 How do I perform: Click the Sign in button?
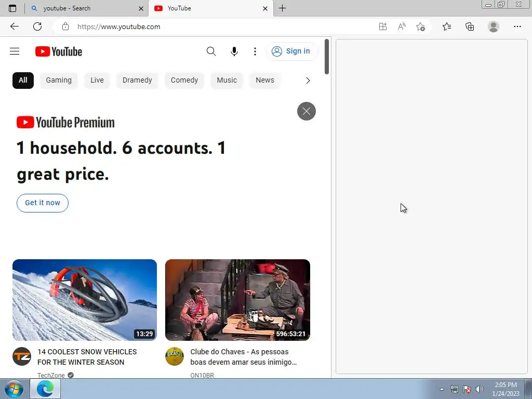[291, 51]
